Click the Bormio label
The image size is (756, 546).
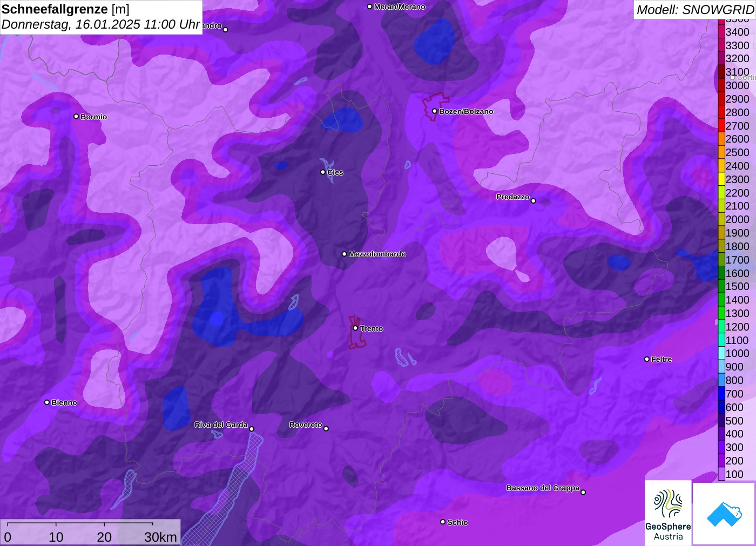[93, 117]
